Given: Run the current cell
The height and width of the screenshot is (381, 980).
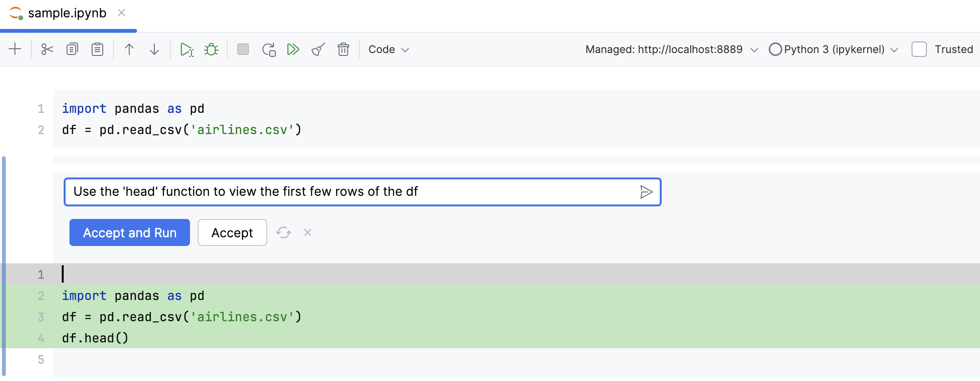Looking at the screenshot, I should coord(187,49).
